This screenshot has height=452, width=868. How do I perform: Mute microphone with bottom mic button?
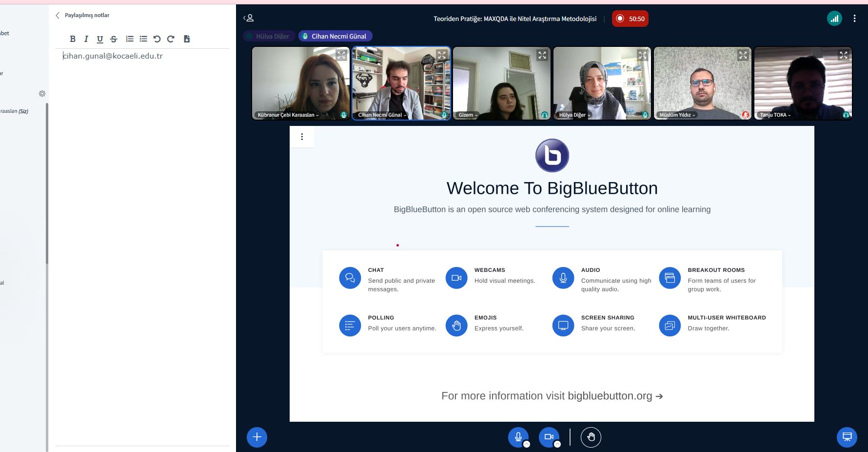[518, 437]
